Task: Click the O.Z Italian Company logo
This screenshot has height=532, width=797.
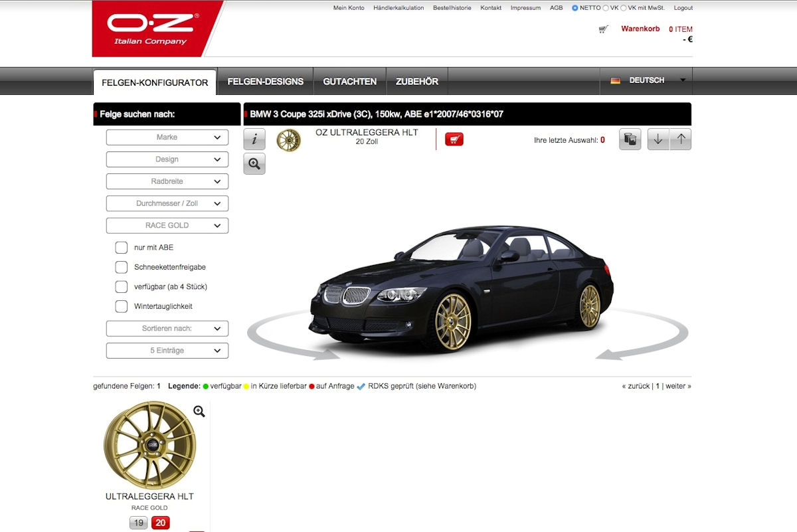Action: (154, 29)
